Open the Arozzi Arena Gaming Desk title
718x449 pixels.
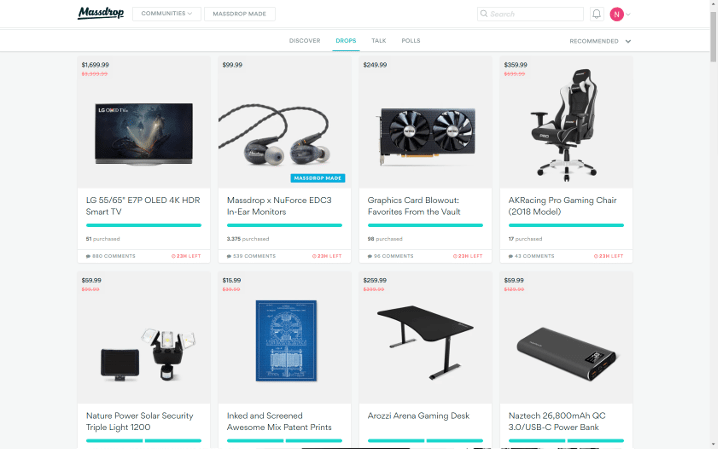click(419, 416)
